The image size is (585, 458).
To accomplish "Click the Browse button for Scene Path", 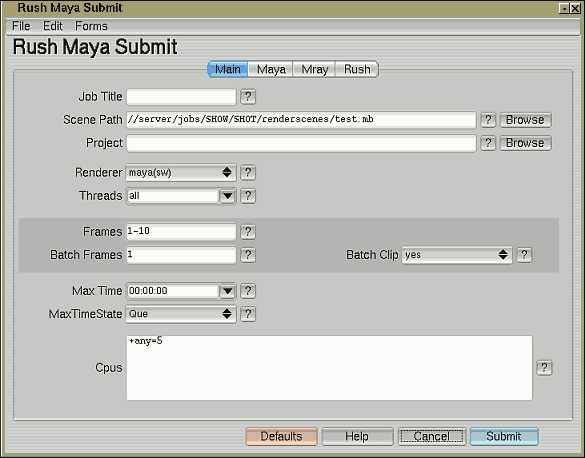I will pos(525,120).
